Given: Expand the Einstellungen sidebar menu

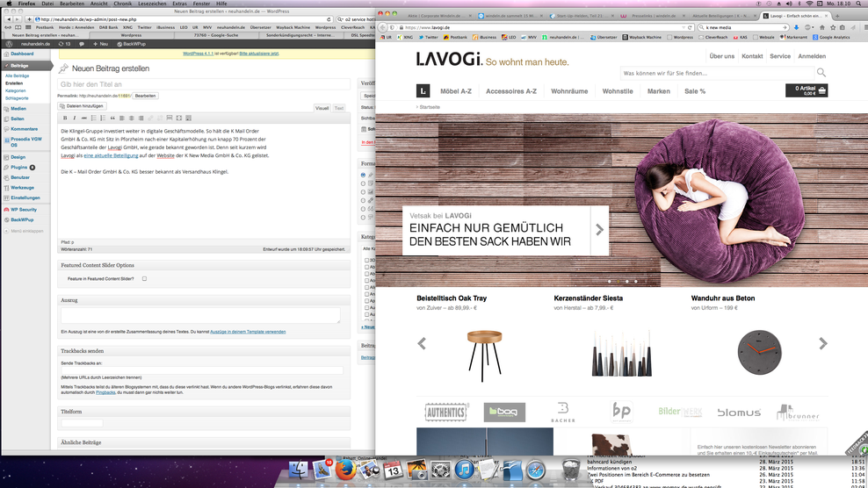Looking at the screenshot, I should pos(25,197).
